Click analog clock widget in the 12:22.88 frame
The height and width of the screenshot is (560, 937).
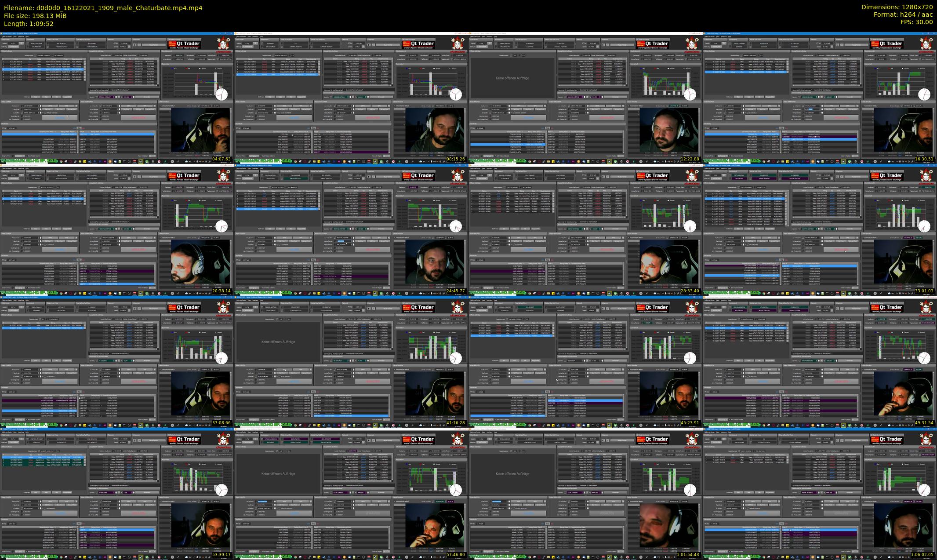click(x=690, y=94)
